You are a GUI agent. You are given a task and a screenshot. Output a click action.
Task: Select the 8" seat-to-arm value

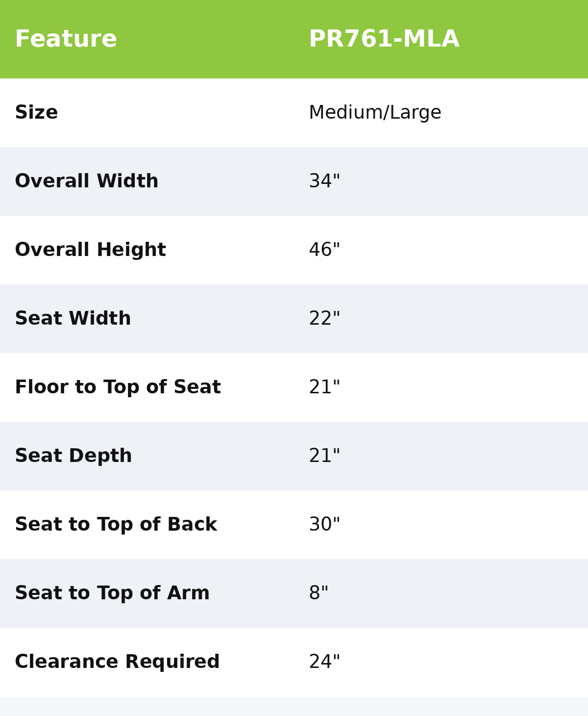pyautogui.click(x=318, y=594)
